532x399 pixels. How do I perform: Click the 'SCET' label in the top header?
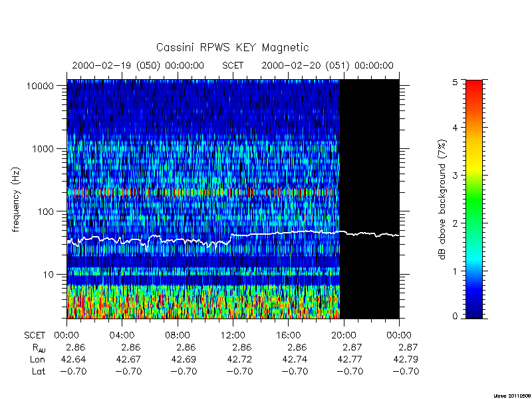[233, 65]
